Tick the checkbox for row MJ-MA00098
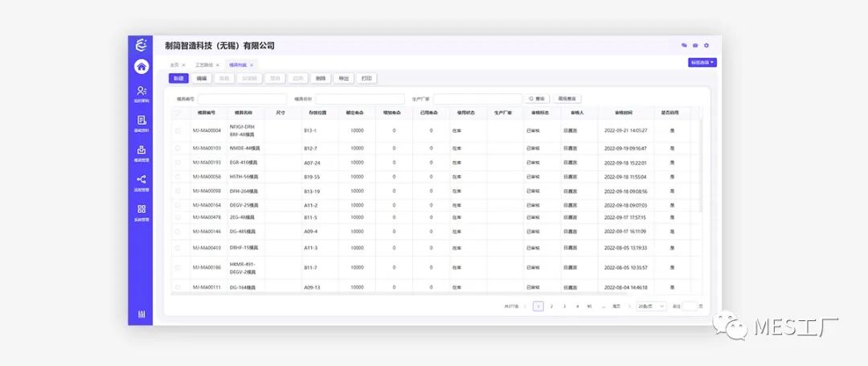This screenshot has height=366, width=868. pyautogui.click(x=178, y=191)
